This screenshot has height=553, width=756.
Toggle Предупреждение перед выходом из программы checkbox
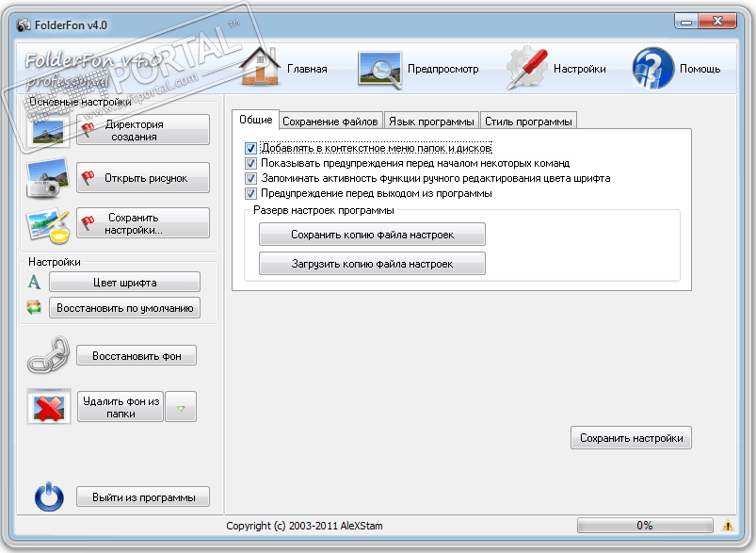point(250,193)
